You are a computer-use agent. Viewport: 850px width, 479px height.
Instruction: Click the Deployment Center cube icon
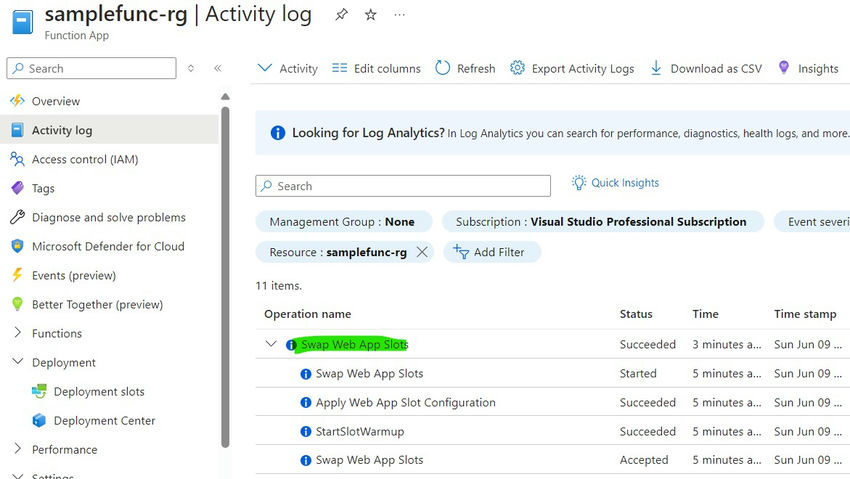tap(39, 420)
